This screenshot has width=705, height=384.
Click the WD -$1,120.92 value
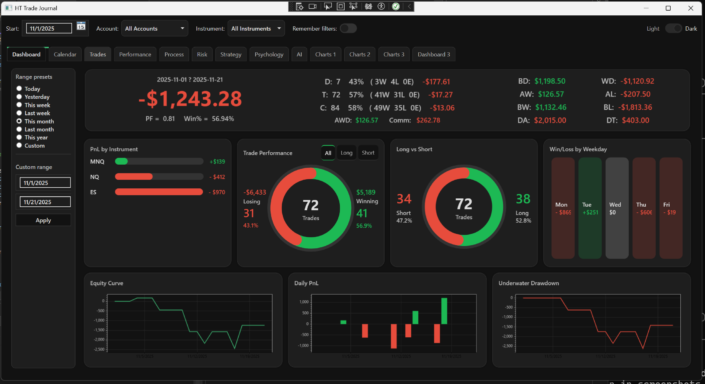click(x=638, y=81)
